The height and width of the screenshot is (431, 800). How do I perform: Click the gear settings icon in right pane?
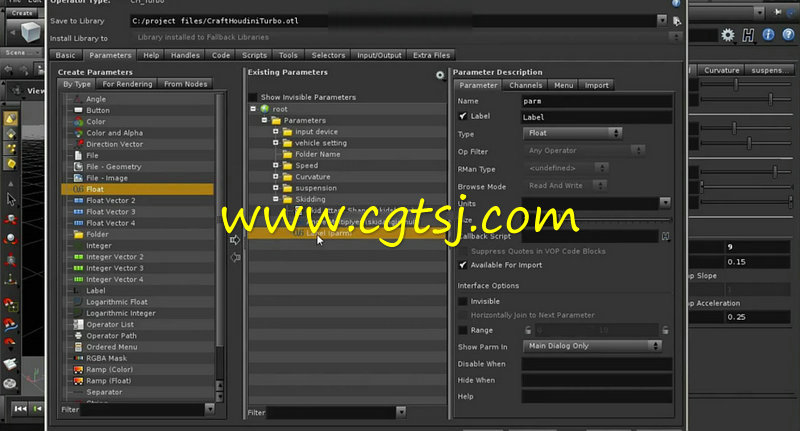pos(728,35)
